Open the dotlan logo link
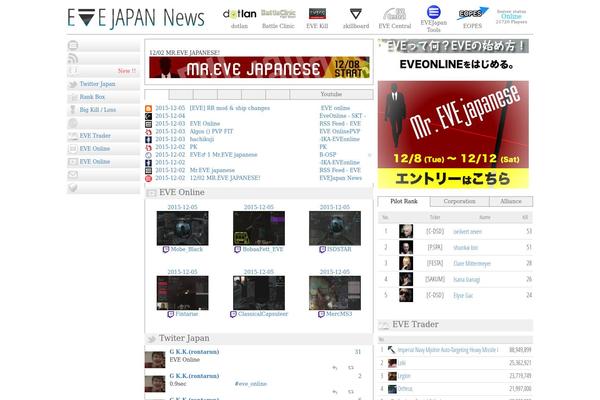The height and width of the screenshot is (400, 600). (x=240, y=14)
